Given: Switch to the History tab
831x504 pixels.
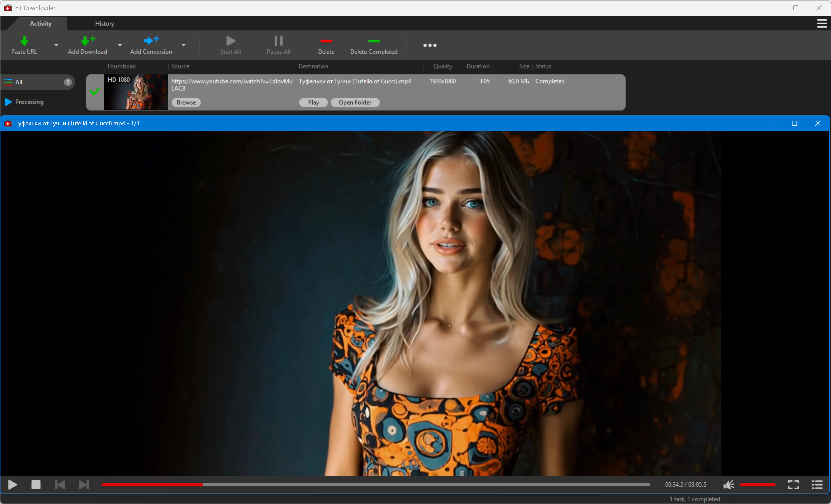Looking at the screenshot, I should (x=104, y=23).
